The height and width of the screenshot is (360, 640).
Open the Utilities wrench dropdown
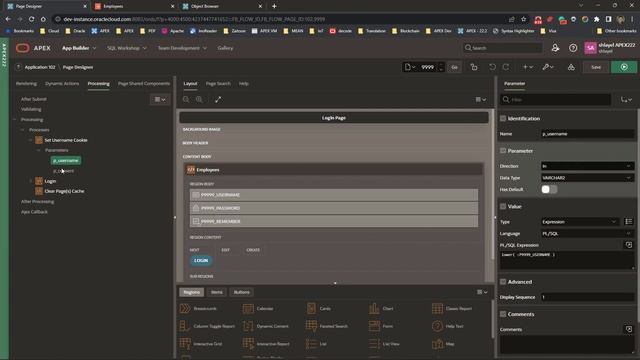pyautogui.click(x=548, y=67)
